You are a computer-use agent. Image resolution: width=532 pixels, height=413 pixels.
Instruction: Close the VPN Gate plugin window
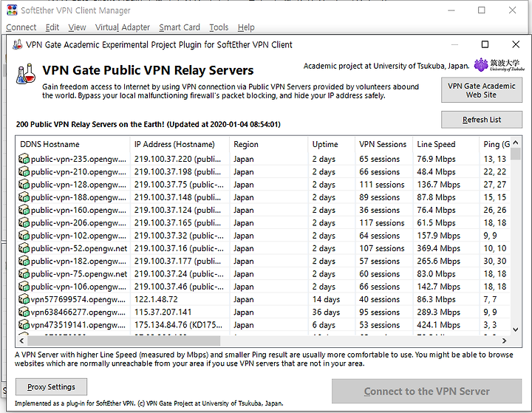pyautogui.click(x=516, y=44)
